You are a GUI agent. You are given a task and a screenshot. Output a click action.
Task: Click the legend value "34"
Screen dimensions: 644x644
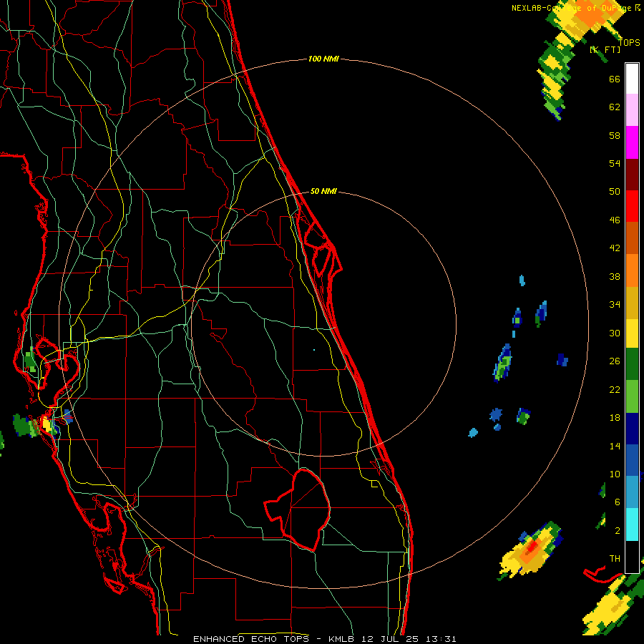pyautogui.click(x=615, y=305)
